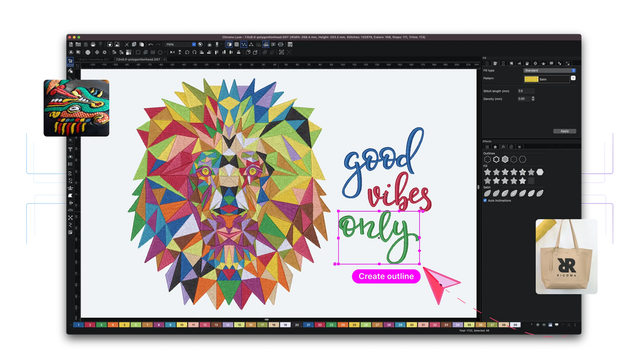Toggle the 3D view cube icon
This screenshot has width=640, height=364.
229,44
